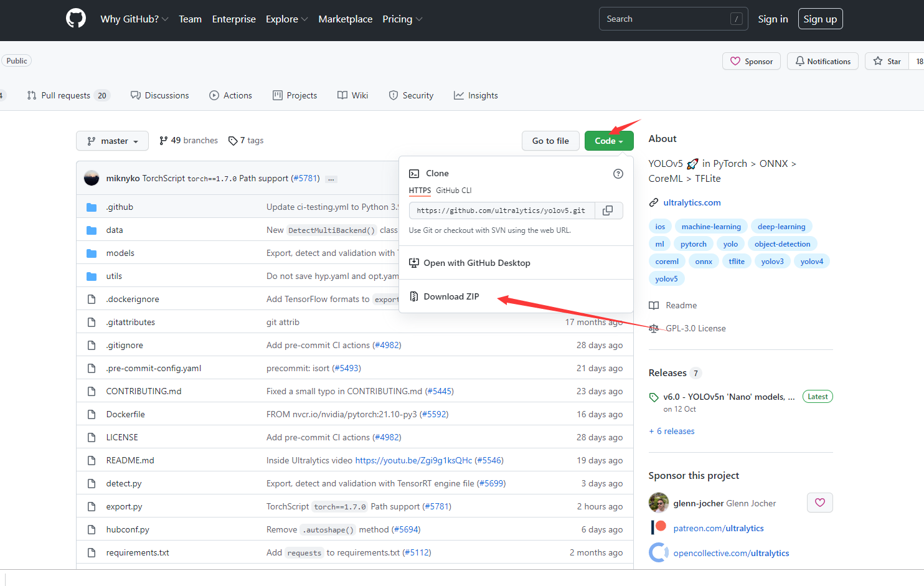The width and height of the screenshot is (924, 586).
Task: Open the + 6 releases link
Action: point(672,432)
